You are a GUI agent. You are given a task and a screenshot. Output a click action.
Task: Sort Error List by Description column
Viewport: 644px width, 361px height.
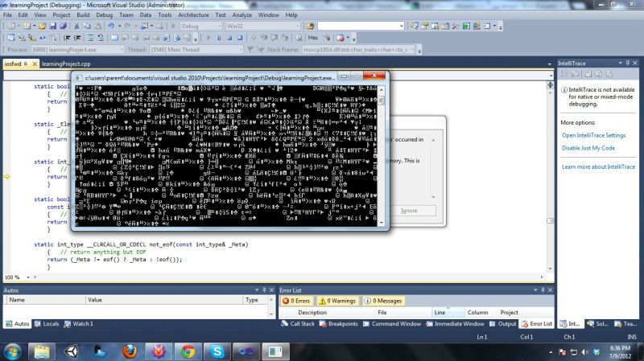tap(312, 312)
